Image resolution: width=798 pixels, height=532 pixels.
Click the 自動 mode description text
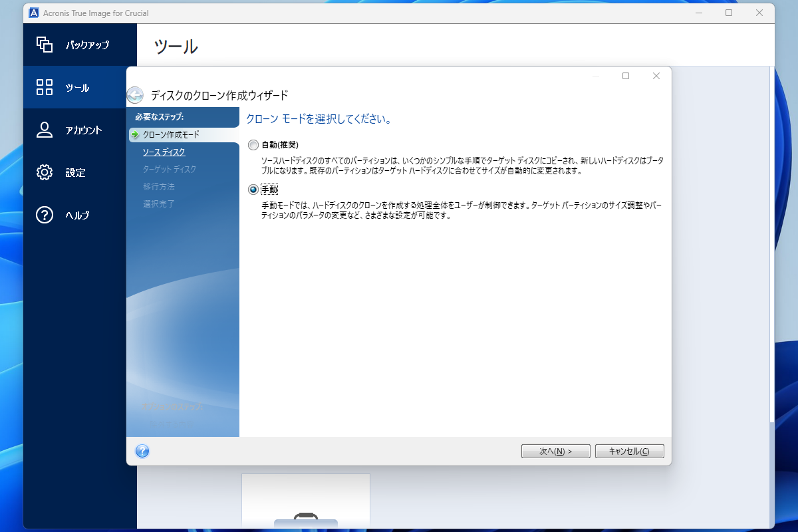(x=462, y=166)
